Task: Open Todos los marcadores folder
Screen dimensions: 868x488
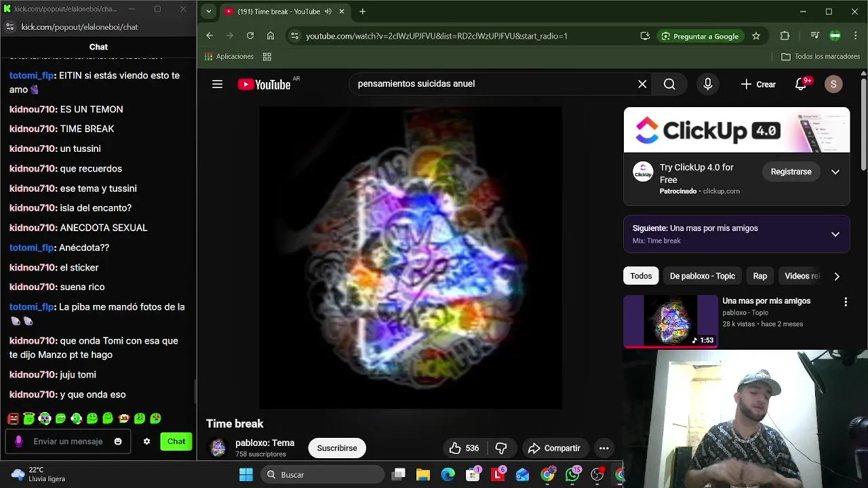Action: (821, 57)
